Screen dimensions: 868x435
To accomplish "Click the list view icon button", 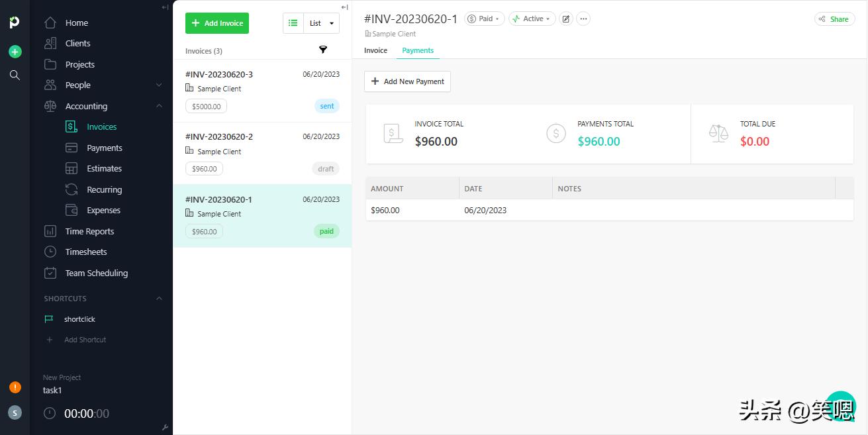I will [x=293, y=23].
